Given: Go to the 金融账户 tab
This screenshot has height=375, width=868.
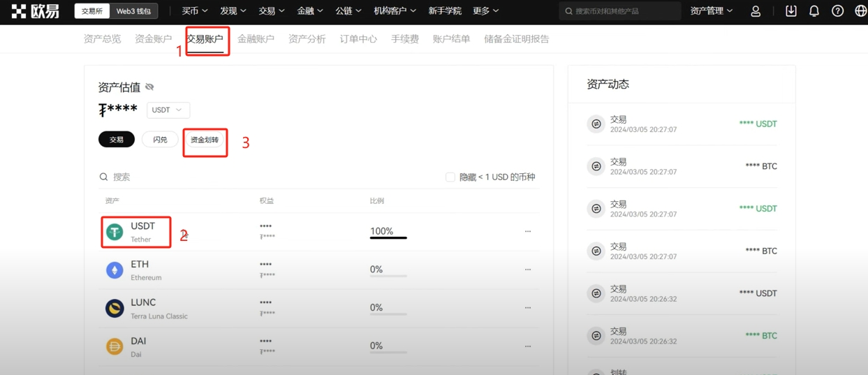Looking at the screenshot, I should tap(256, 39).
